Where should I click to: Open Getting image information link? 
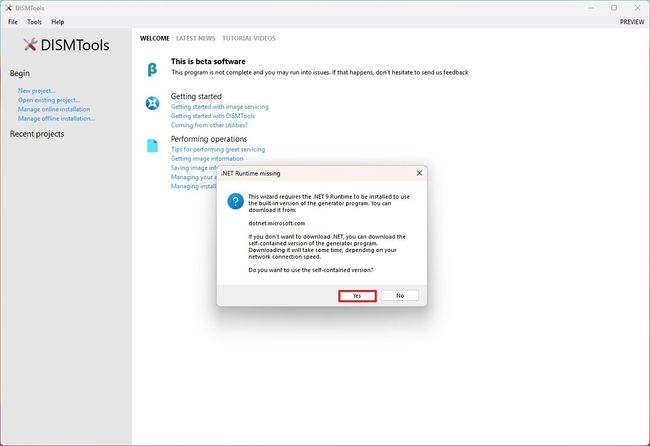(x=207, y=158)
